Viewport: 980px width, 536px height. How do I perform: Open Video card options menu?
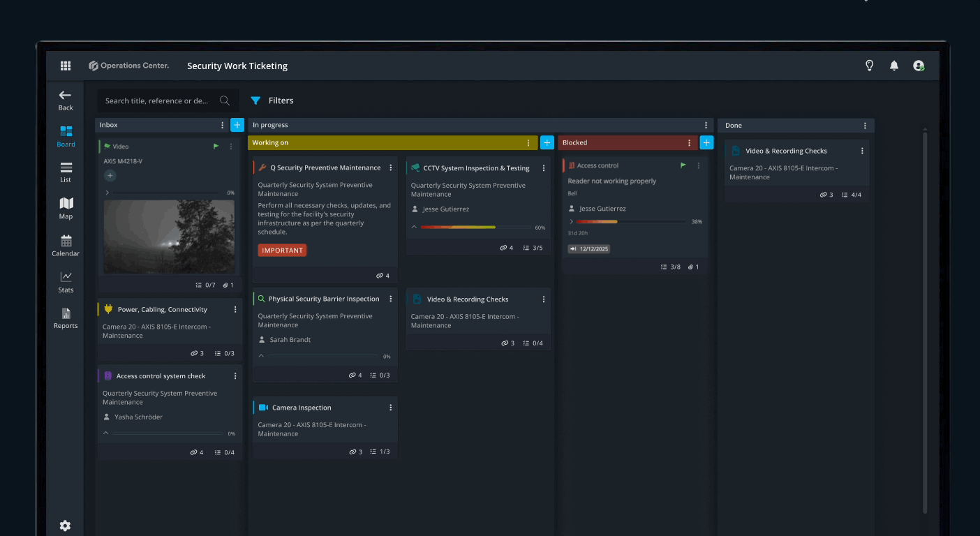coord(231,147)
